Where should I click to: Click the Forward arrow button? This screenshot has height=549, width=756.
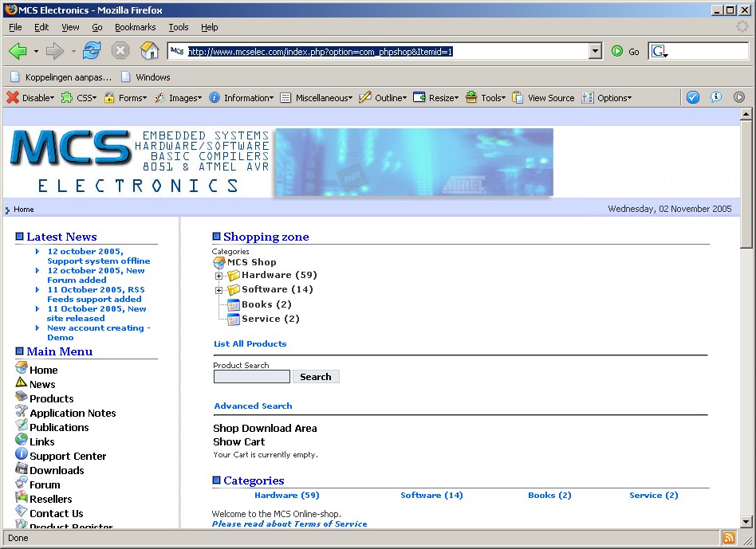(54, 50)
